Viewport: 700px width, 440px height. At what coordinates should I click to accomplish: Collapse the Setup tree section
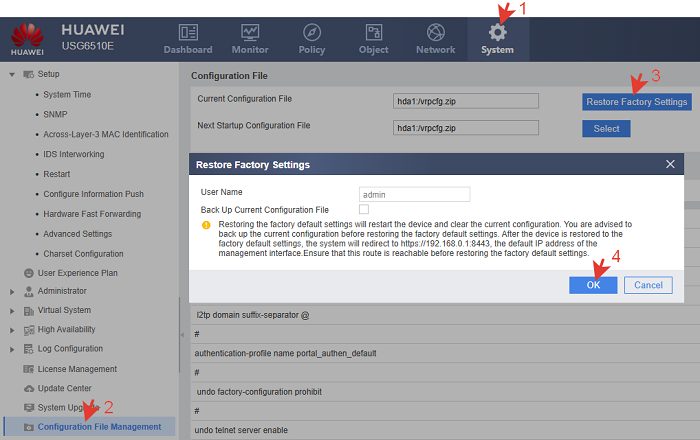click(x=12, y=75)
